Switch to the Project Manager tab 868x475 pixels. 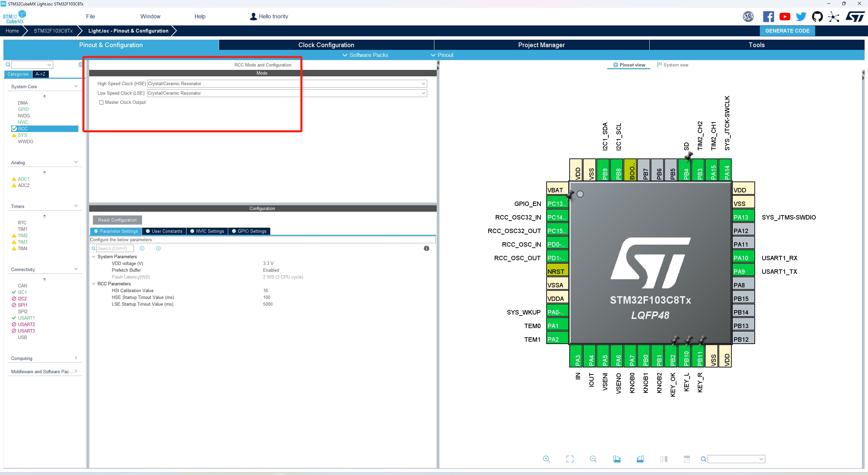tap(541, 45)
